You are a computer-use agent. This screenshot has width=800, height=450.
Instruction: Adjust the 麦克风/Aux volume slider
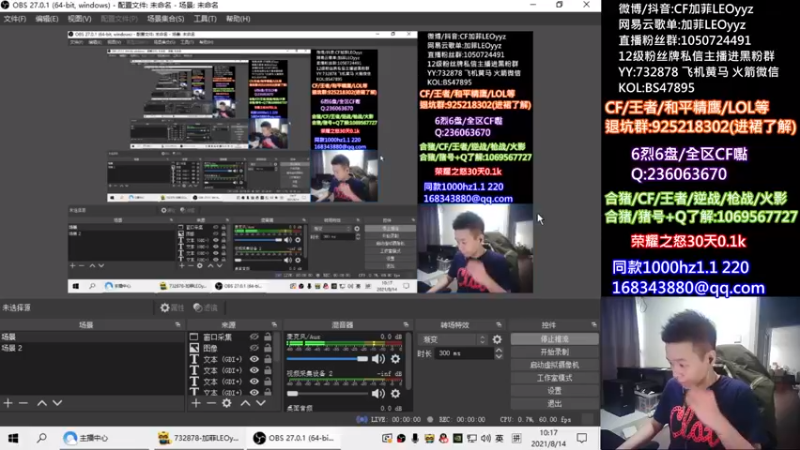click(x=327, y=359)
